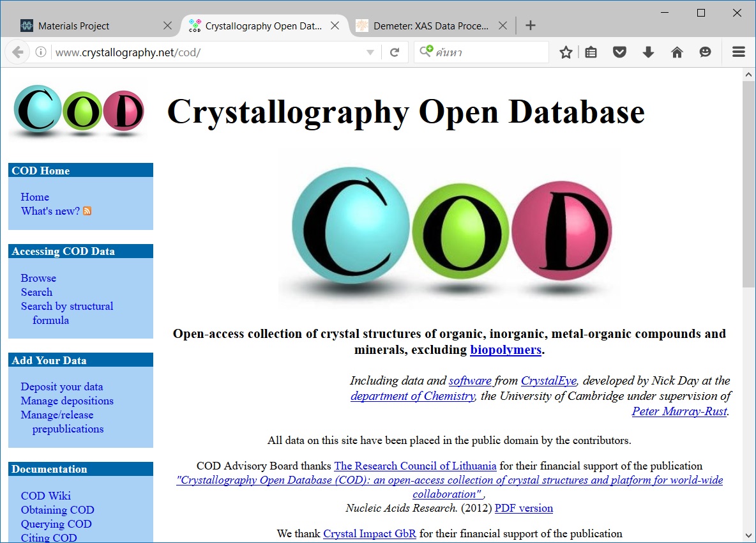Follow the software link
Screen dimensions: 756x543
click(470, 381)
